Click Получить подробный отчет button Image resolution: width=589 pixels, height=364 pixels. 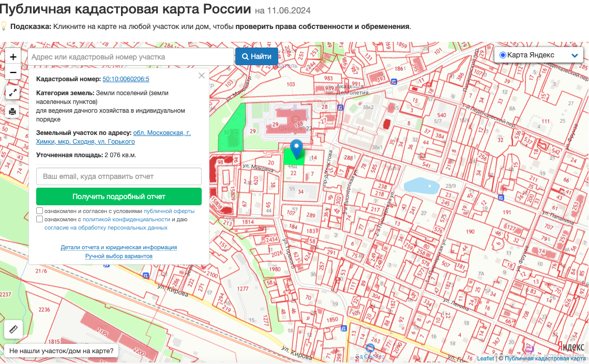click(x=119, y=196)
